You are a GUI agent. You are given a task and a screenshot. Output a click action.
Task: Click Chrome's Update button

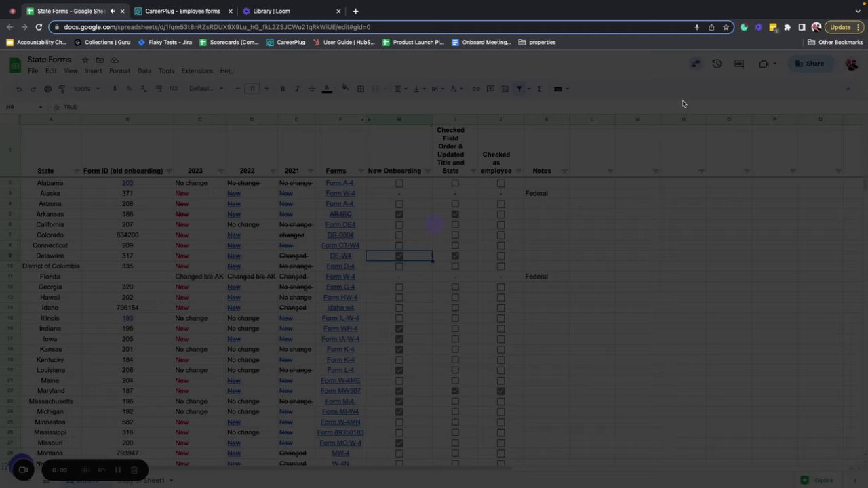844,27
